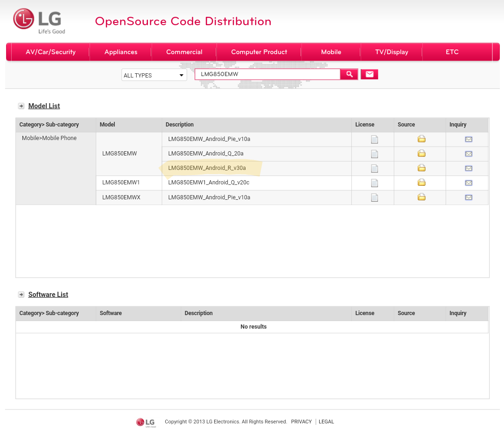This screenshot has height=436, width=504.
Task: Download source for LMG850EMW_Android_R_v30a
Action: pos(421,168)
